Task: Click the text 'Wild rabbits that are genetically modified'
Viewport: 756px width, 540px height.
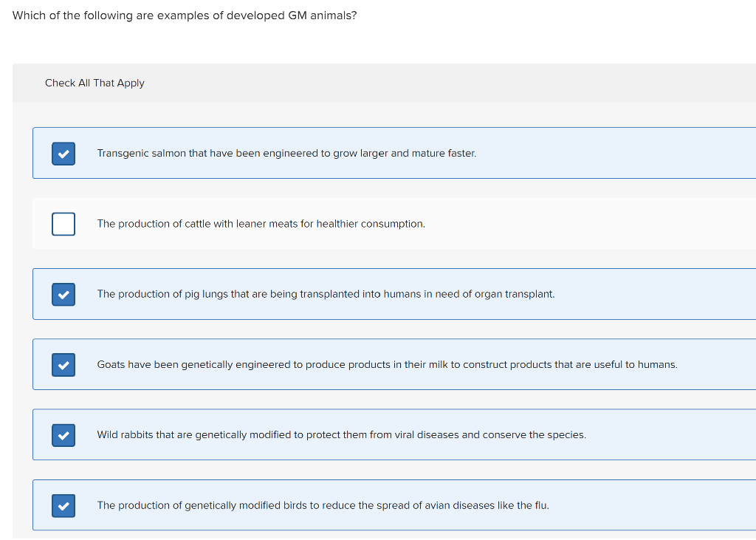Action: tap(194, 435)
